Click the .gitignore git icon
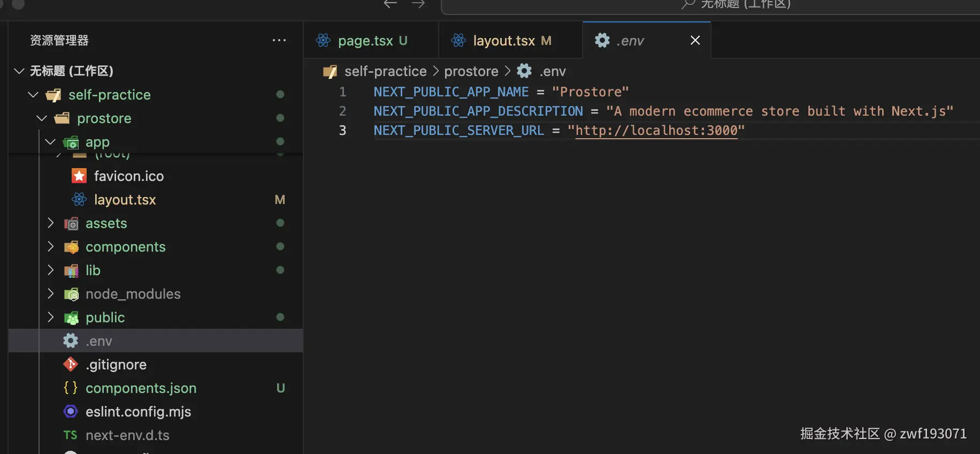 click(x=71, y=364)
